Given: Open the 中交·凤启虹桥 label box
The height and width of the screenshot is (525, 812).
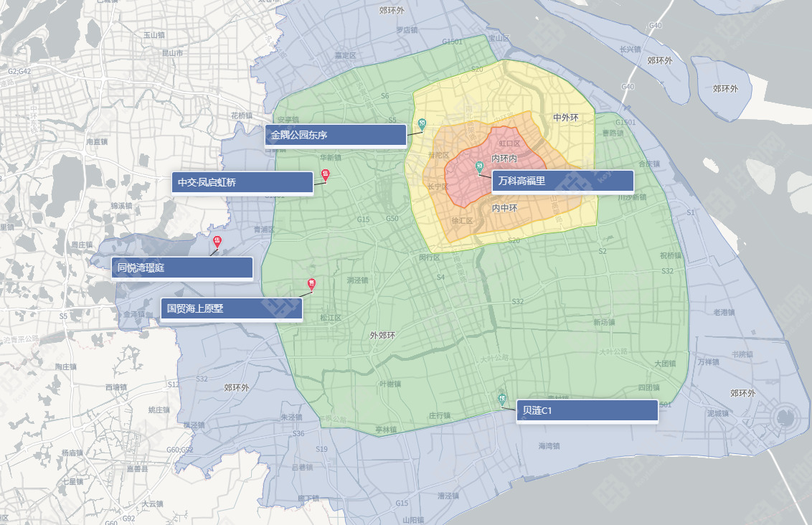Looking at the screenshot, I should pos(242,183).
